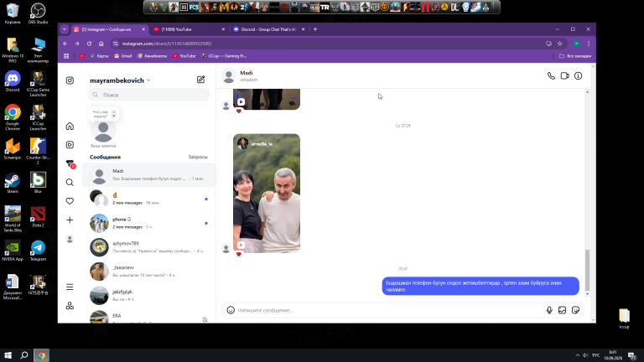Open Chrome apps grid in bookmarks bar

click(x=66, y=56)
